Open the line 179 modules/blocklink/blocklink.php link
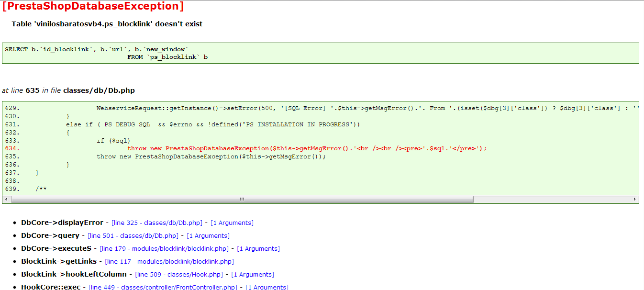The height and width of the screenshot is (290, 644). click(x=164, y=249)
